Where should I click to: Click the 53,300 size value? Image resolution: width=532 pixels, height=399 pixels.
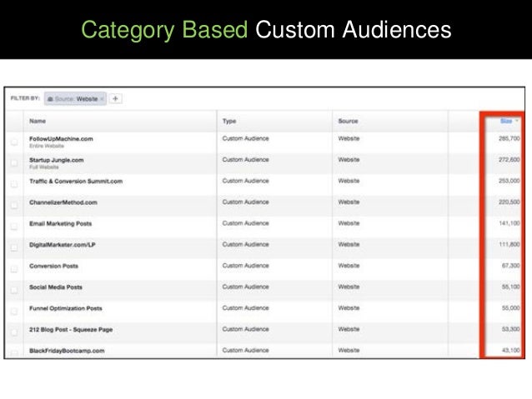[x=510, y=329]
